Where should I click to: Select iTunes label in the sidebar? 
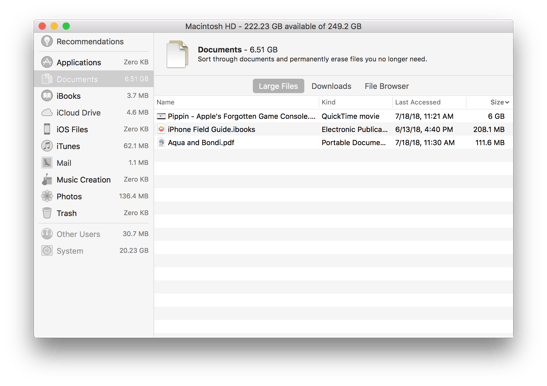(x=68, y=146)
